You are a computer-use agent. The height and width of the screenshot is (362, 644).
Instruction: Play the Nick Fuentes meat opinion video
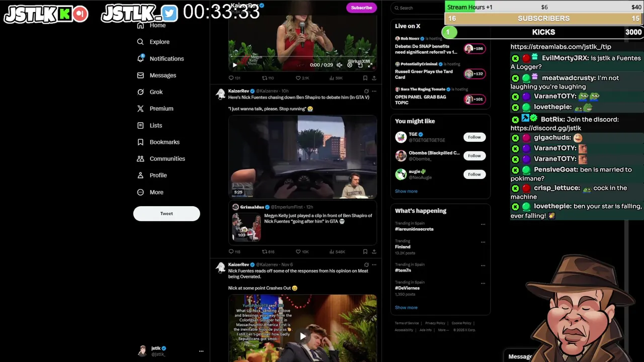click(x=302, y=336)
